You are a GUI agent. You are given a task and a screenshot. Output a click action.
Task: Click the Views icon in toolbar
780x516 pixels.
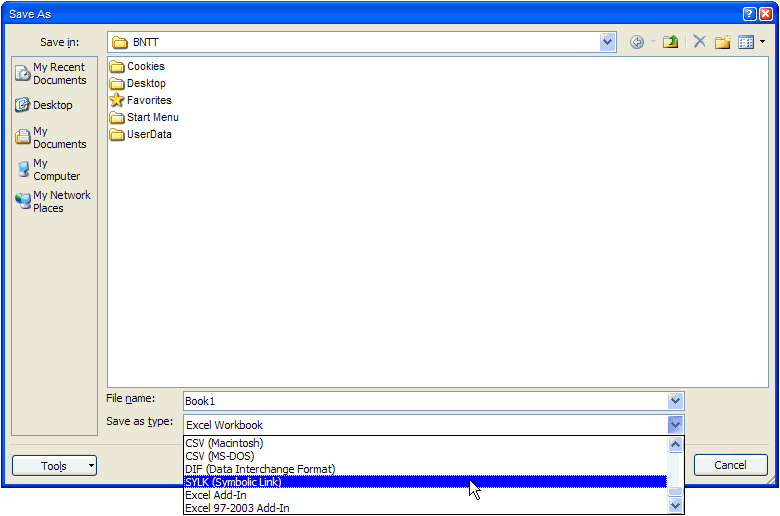click(x=745, y=42)
